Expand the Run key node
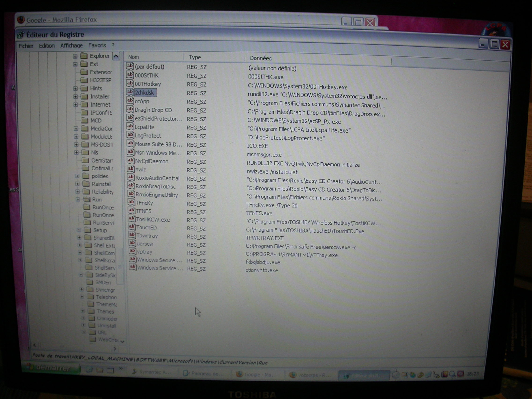The image size is (532, 399). (78, 199)
